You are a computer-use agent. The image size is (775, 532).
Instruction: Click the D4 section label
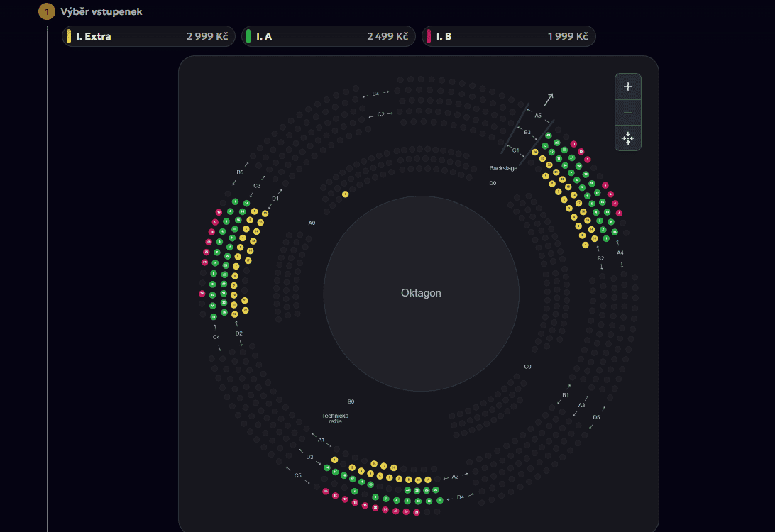[460, 497]
